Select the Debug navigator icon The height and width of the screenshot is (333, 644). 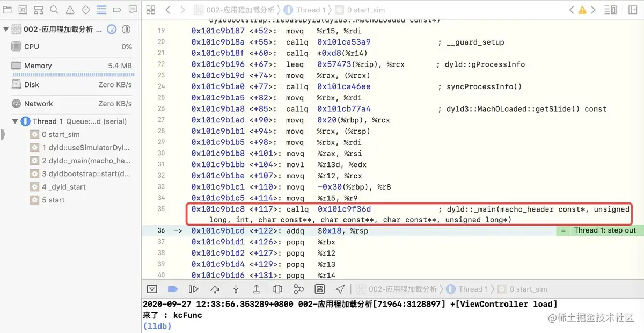(x=101, y=10)
